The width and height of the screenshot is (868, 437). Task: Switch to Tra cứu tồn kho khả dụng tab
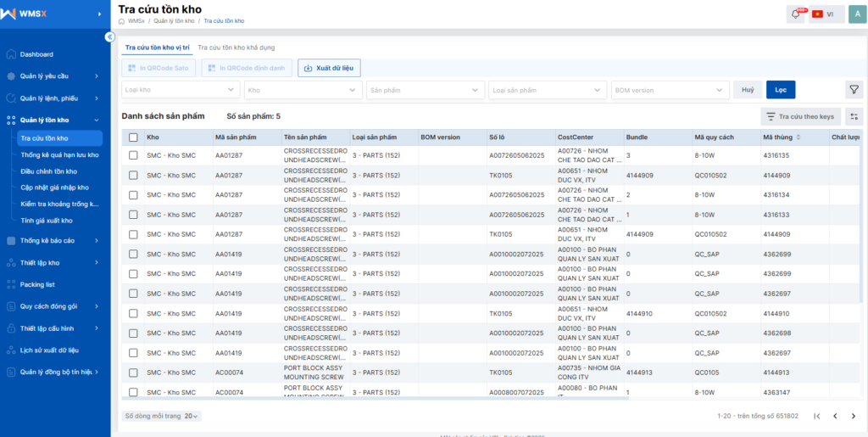[x=236, y=48]
